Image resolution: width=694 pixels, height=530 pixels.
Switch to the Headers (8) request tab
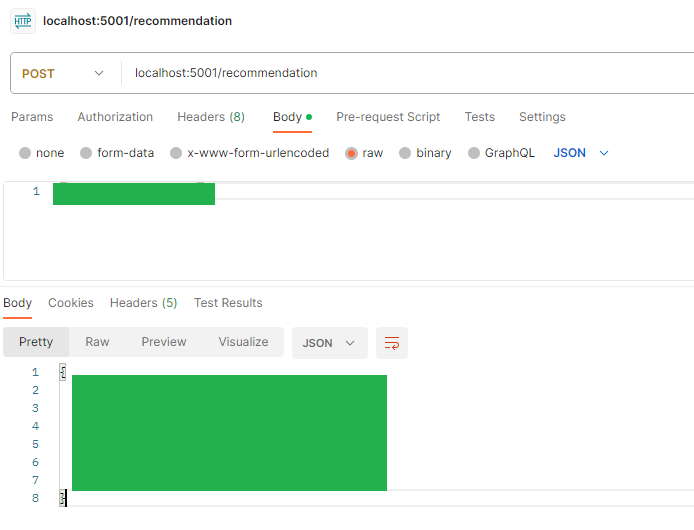(x=211, y=117)
